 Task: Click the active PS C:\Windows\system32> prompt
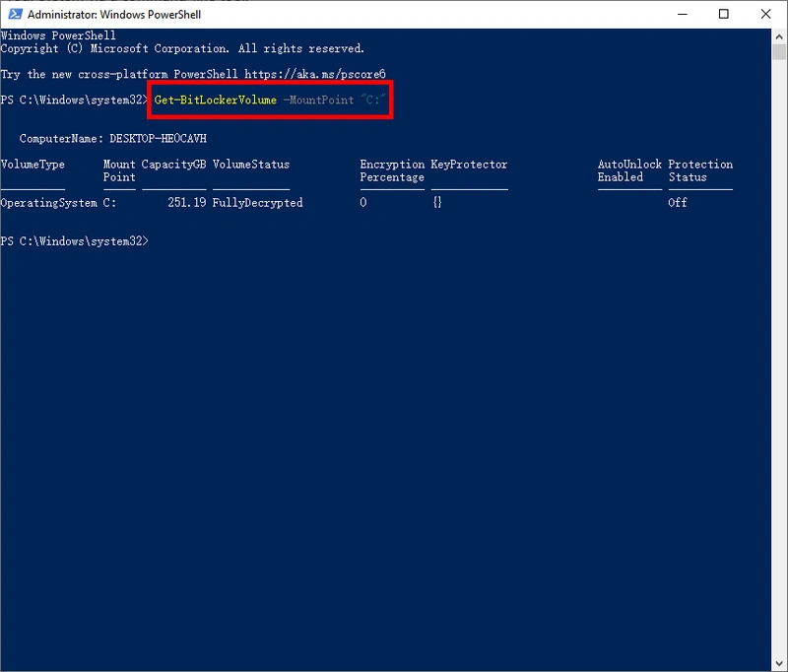(75, 239)
